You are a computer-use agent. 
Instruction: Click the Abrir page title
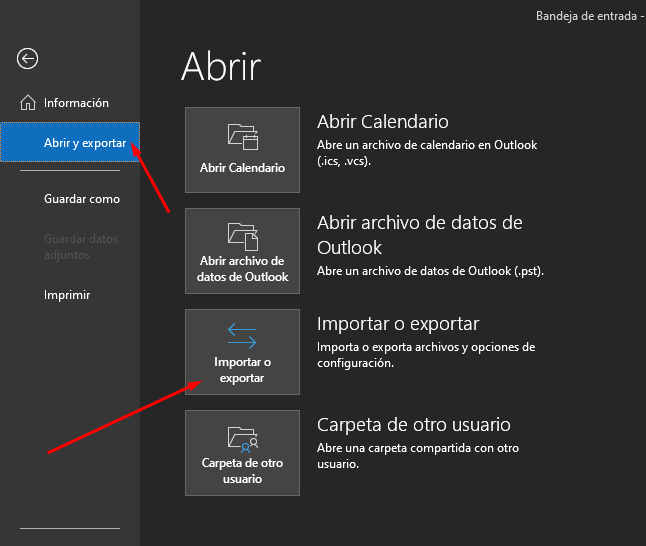[x=221, y=66]
